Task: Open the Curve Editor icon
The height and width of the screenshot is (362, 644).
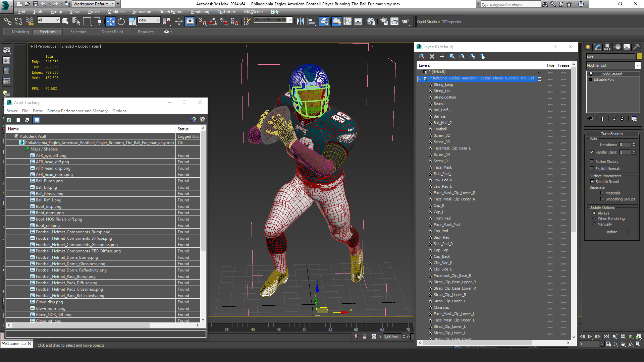Action: coord(347,22)
